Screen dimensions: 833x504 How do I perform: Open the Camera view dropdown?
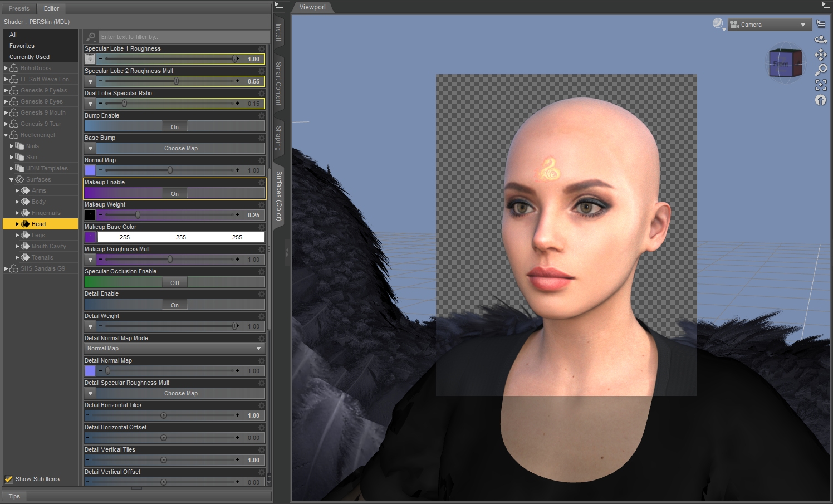pyautogui.click(x=768, y=25)
